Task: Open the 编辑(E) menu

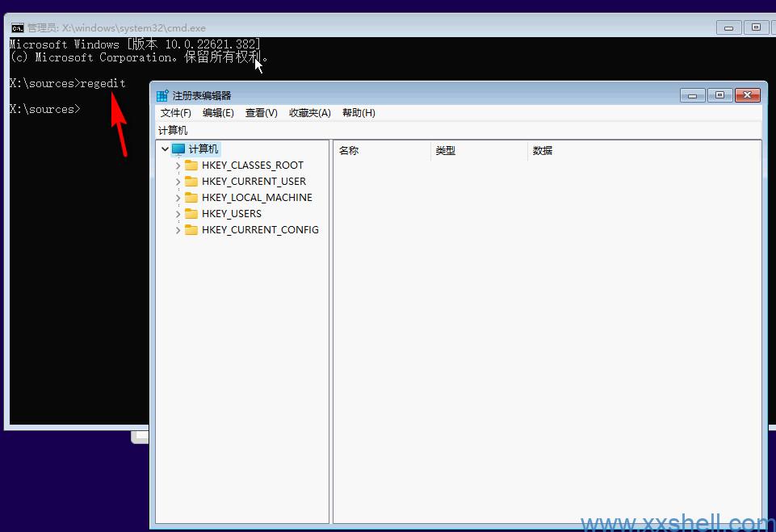Action: click(x=218, y=113)
